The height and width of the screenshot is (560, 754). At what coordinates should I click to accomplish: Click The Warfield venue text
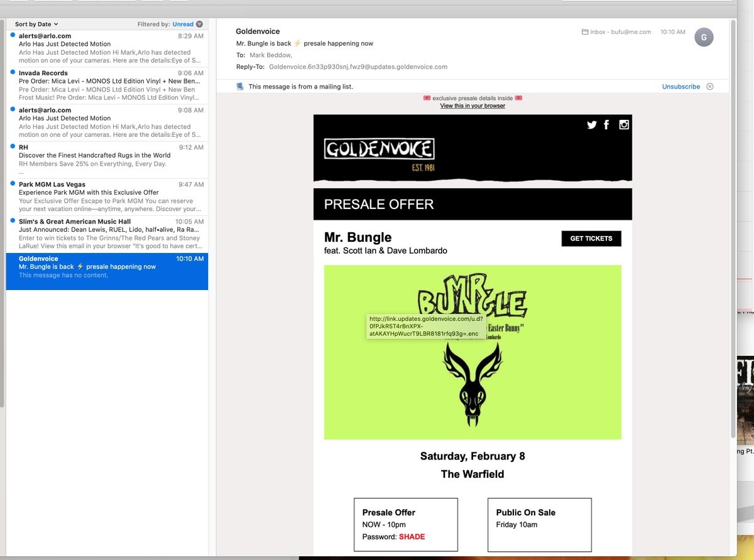473,474
